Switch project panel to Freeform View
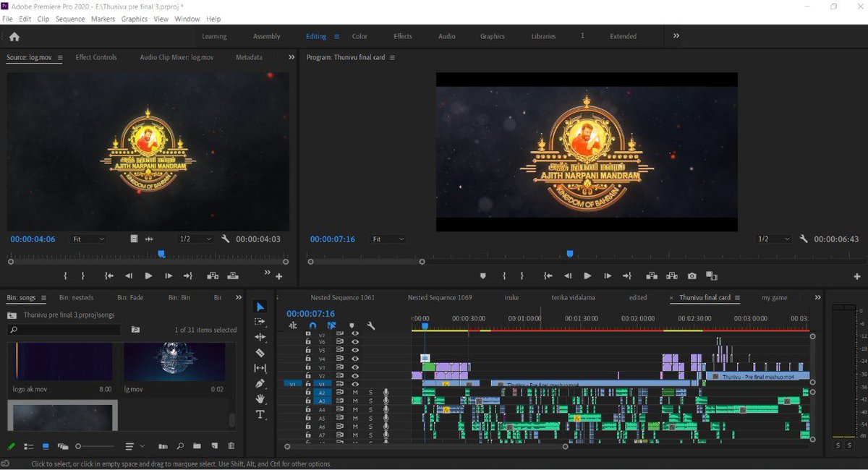The height and width of the screenshot is (470, 868). coord(63,446)
